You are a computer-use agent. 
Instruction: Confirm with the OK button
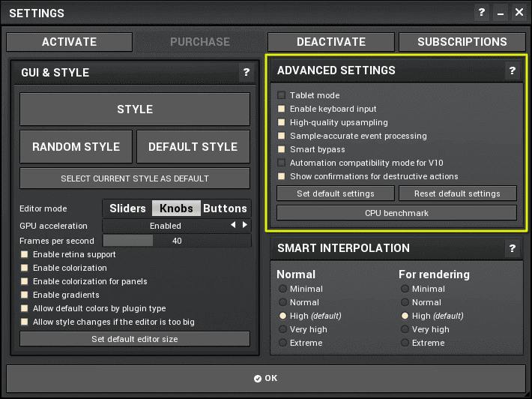[266, 378]
